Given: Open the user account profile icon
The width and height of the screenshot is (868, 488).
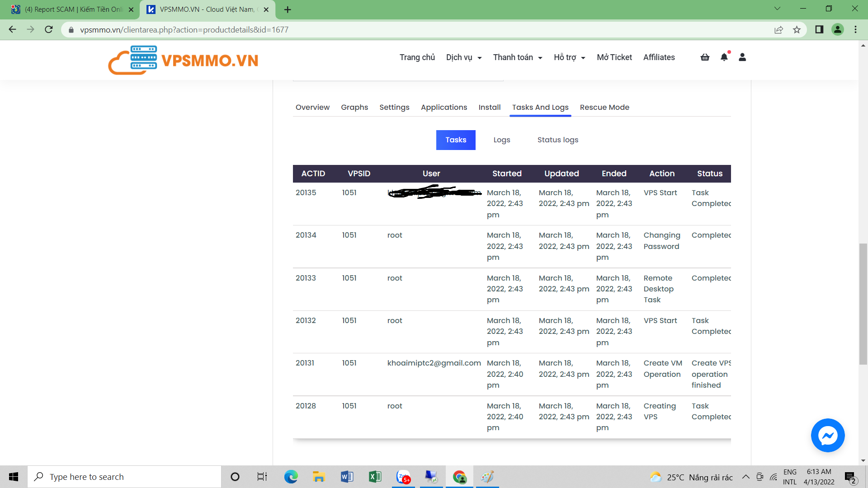Looking at the screenshot, I should [x=742, y=57].
